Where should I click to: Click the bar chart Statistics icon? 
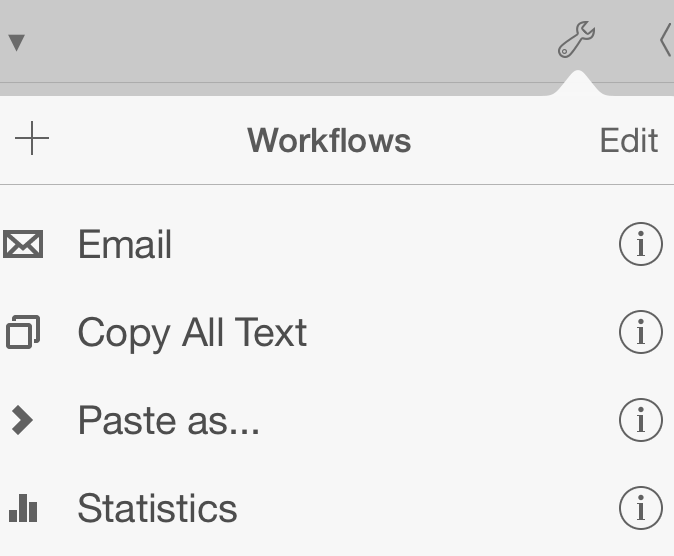point(23,509)
